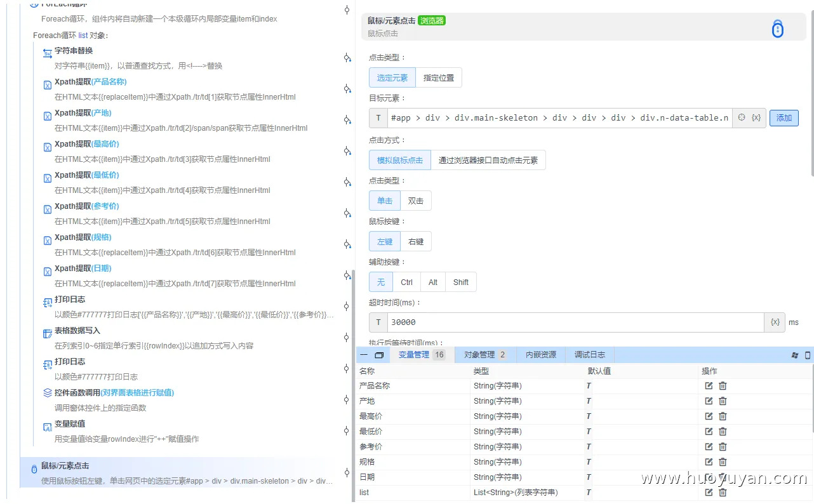The height and width of the screenshot is (504, 814).
Task: Click the Xpath提取(日期) step icon
Action: coord(48,272)
